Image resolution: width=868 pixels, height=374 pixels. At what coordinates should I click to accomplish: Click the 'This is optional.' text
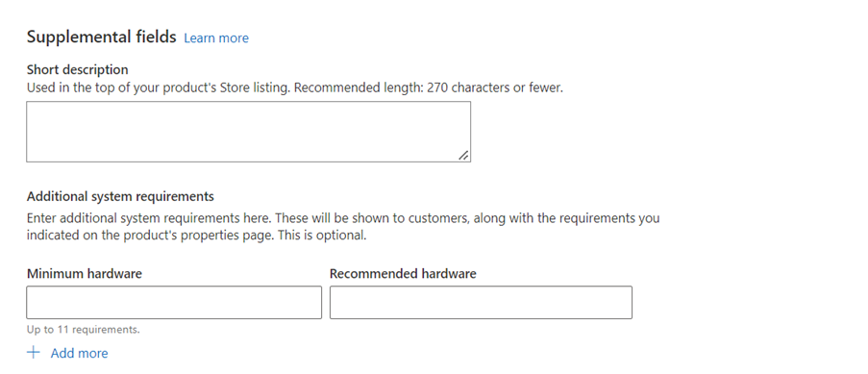[x=320, y=235]
